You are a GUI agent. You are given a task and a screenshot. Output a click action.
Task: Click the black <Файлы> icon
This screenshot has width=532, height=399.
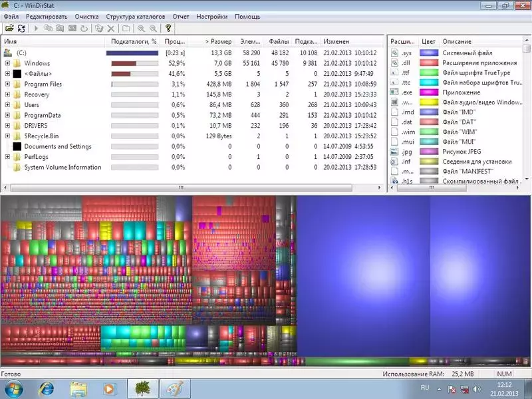point(17,74)
